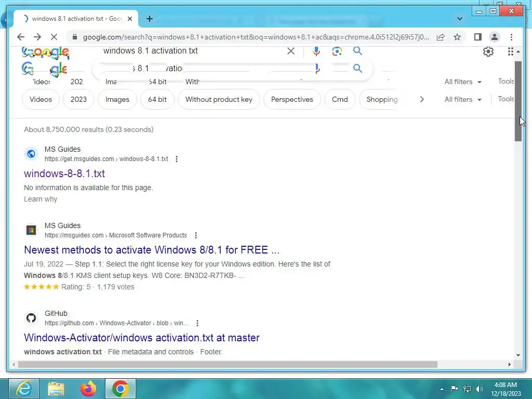Screen dimensions: 532x399
Task: Switch to Images results
Action: [117, 99]
